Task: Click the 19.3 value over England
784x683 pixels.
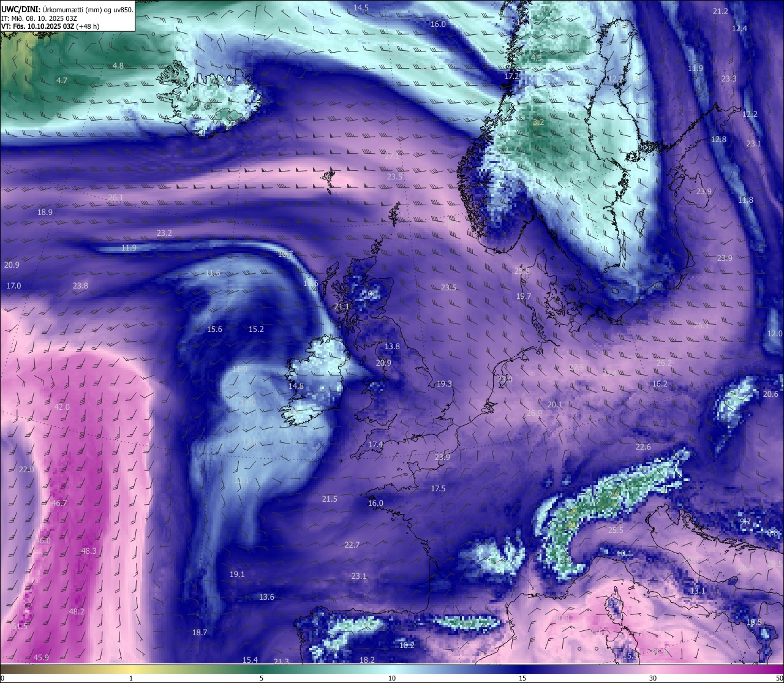Action: click(x=444, y=383)
